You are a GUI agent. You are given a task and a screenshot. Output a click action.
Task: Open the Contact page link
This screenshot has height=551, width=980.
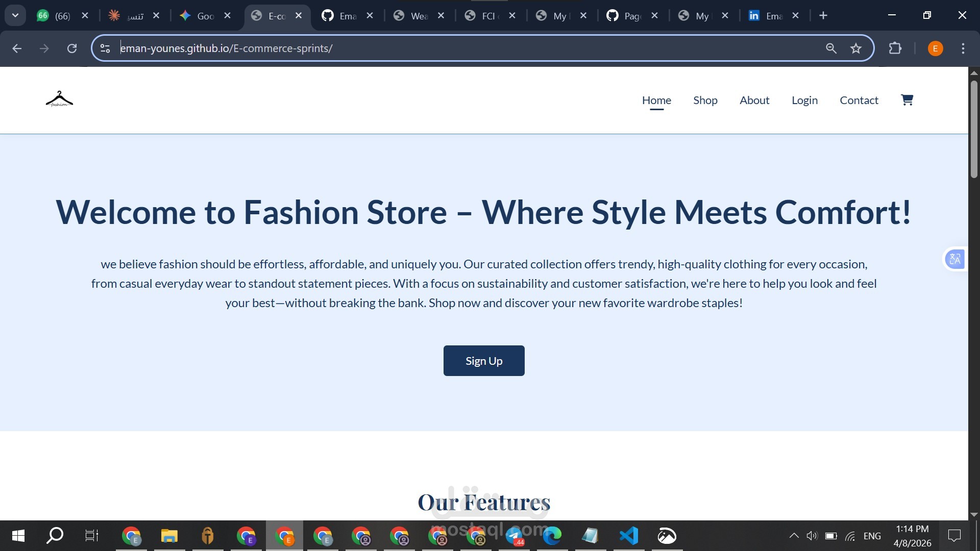pyautogui.click(x=859, y=101)
